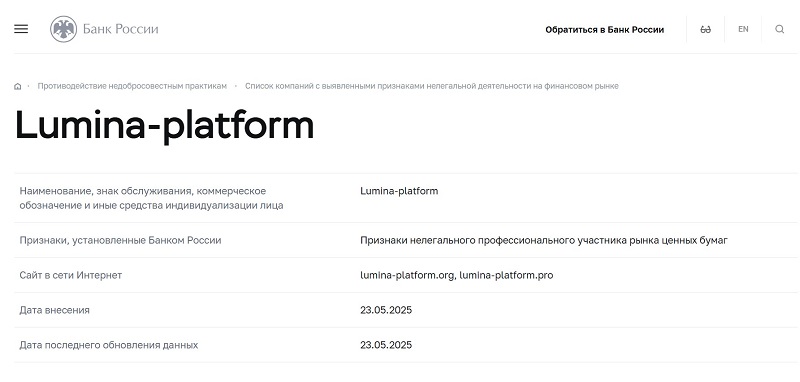800x382 pixels.
Task: Open 'Список компаний с выявленными признаками' breadcrumb
Action: coord(432,86)
